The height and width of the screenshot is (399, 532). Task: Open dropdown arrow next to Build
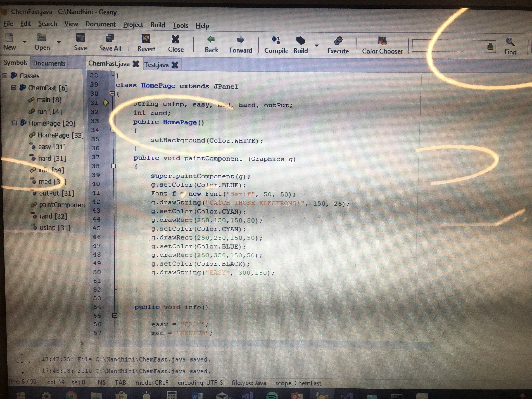[x=317, y=46]
